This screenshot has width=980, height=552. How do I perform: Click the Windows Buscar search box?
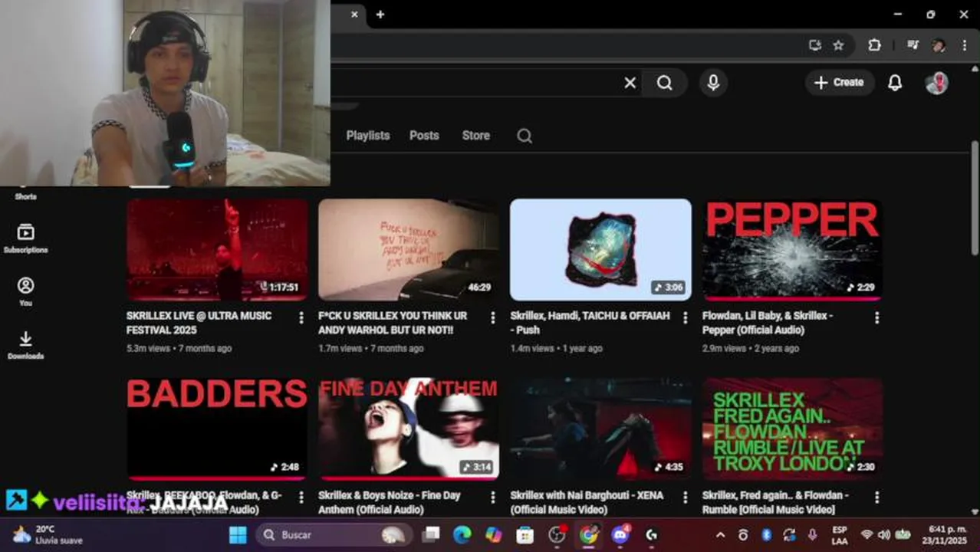point(334,534)
